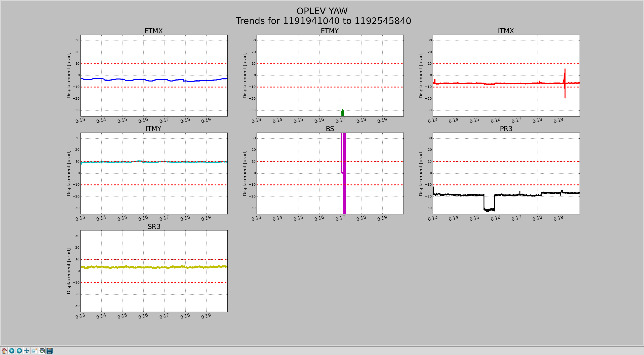Go back to previous view
The height and width of the screenshot is (355, 644).
point(12,351)
